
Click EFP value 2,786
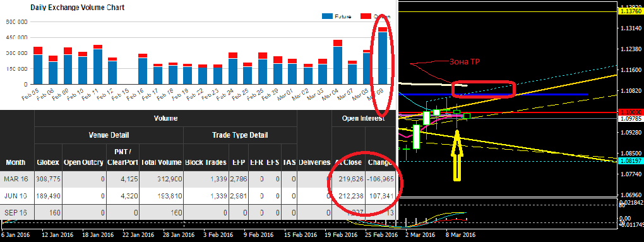(238, 179)
